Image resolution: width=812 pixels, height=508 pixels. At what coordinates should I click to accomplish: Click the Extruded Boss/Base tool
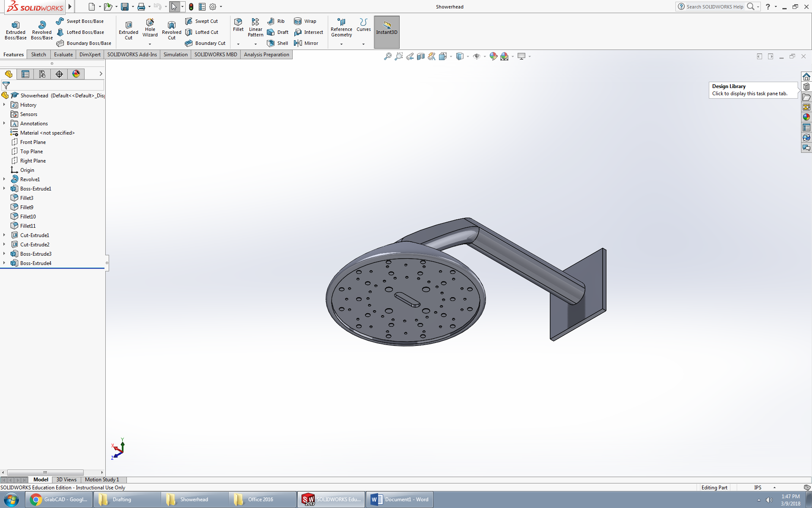16,30
